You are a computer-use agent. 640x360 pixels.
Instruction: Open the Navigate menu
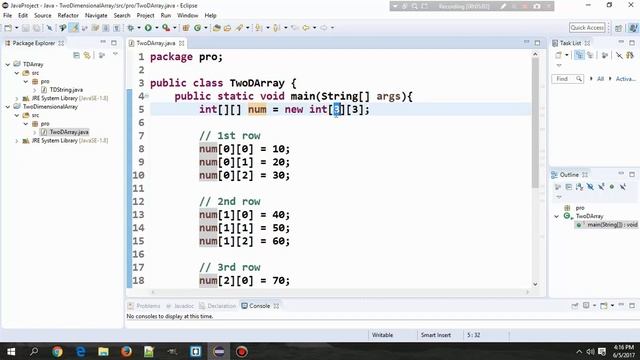(x=96, y=16)
